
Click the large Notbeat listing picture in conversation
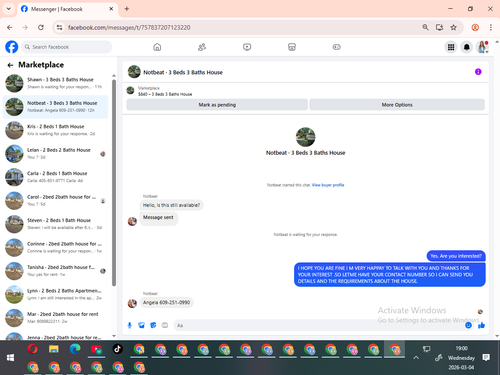pos(305,137)
